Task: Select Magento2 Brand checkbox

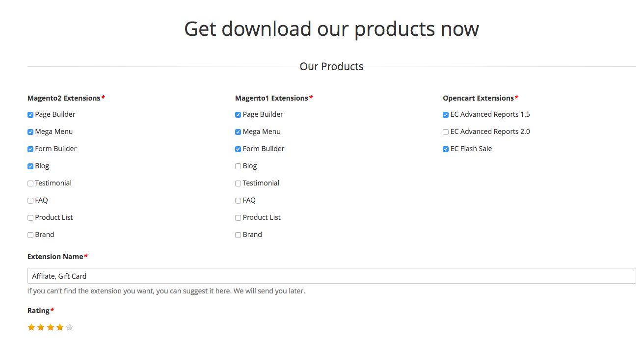Action: [x=30, y=235]
